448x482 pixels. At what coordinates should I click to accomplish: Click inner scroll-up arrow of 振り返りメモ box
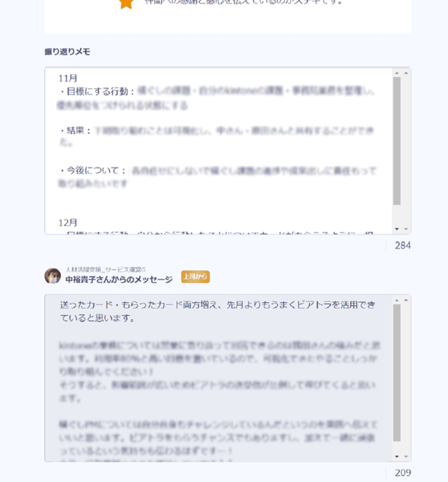[x=397, y=73]
